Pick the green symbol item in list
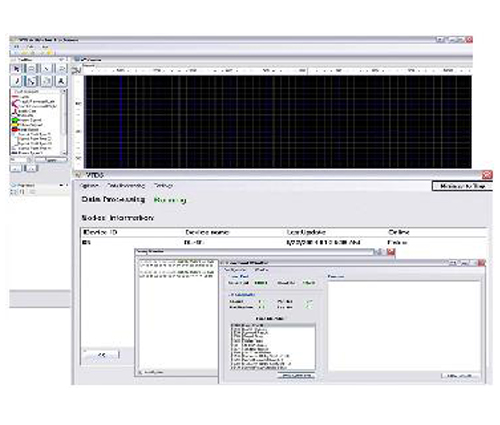The height and width of the screenshot is (425, 500). coord(27,120)
